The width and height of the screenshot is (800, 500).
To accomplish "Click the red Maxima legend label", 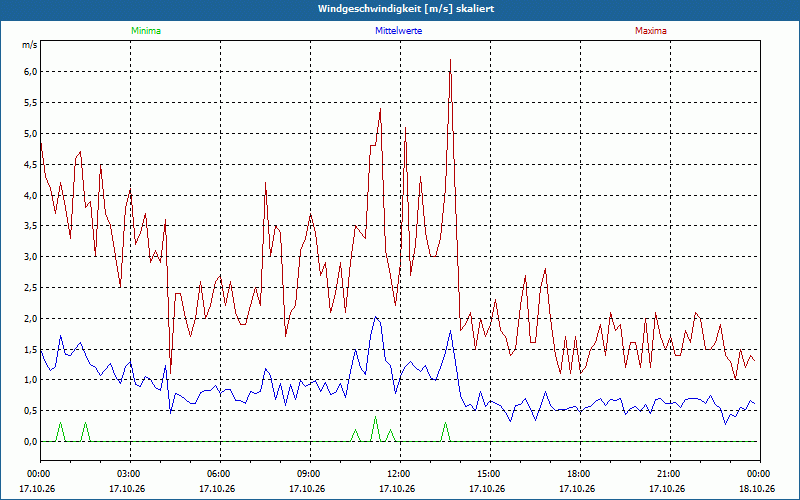I will coord(651,31).
